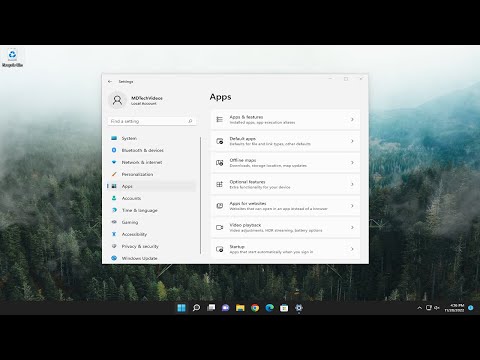The width and height of the screenshot is (480, 360).
Task: Open the Startup apps page
Action: pyautogui.click(x=285, y=249)
